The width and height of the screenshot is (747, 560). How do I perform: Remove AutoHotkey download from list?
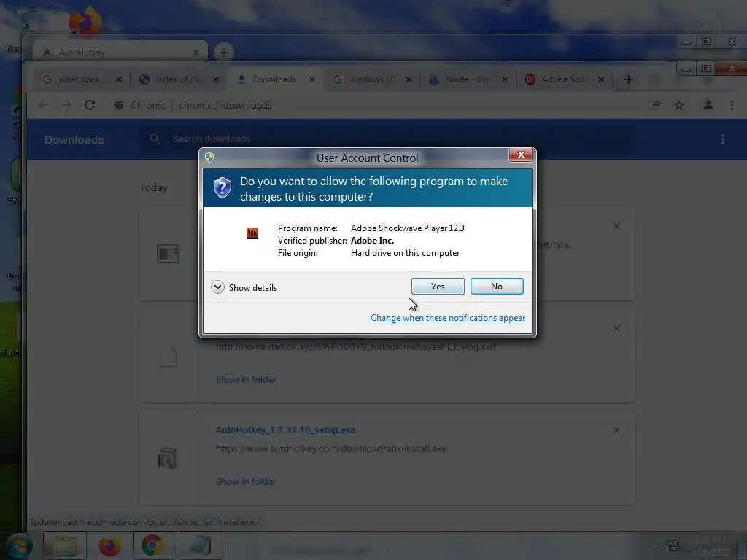point(616,430)
